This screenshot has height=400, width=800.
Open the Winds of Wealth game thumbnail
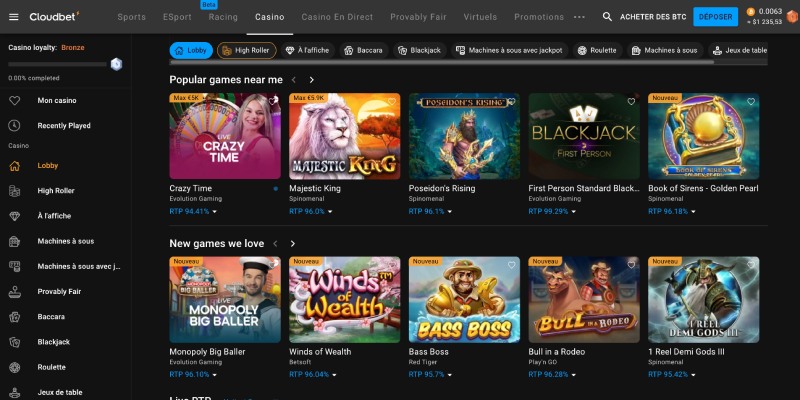coord(345,299)
